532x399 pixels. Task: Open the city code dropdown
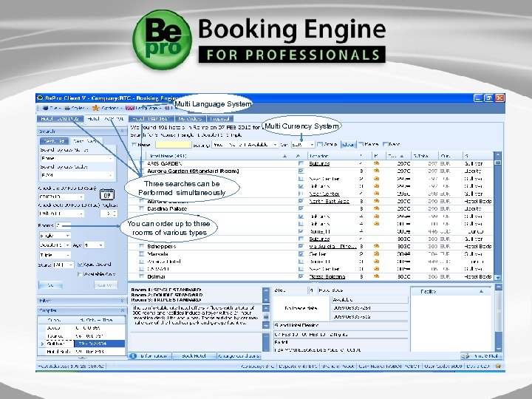click(x=77, y=175)
